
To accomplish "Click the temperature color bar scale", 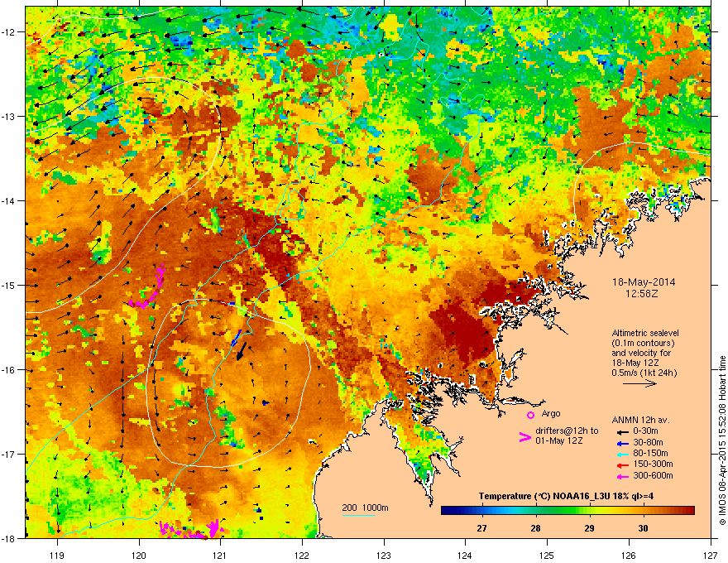I will tap(568, 511).
